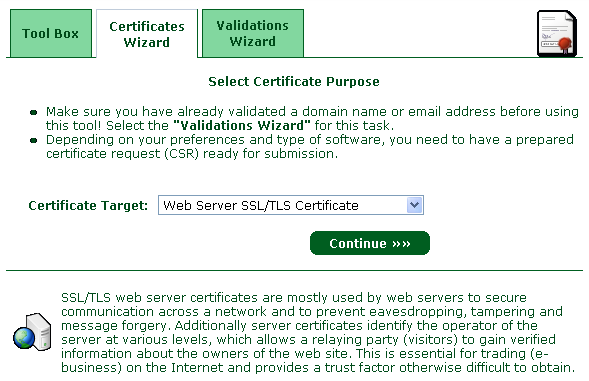Screen dimensions: 589x381
Task: Switch to the Certificates Wizard tab
Action: 147,34
